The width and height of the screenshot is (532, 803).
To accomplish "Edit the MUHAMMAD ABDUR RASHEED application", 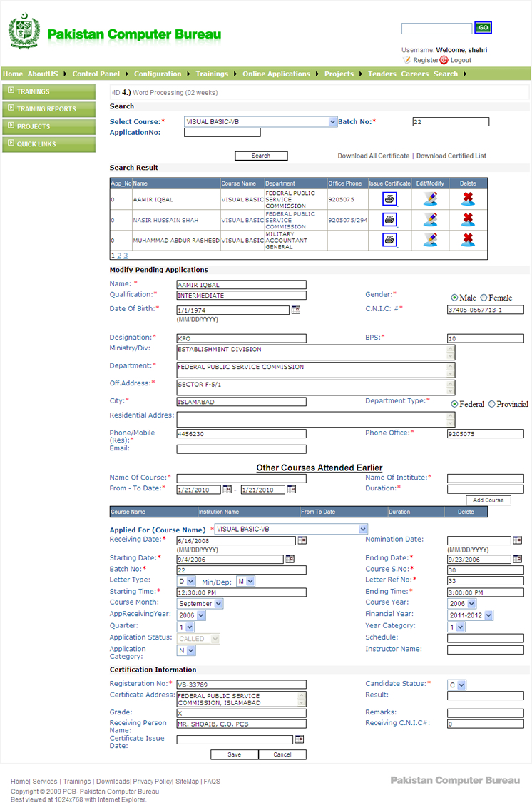I will point(431,240).
